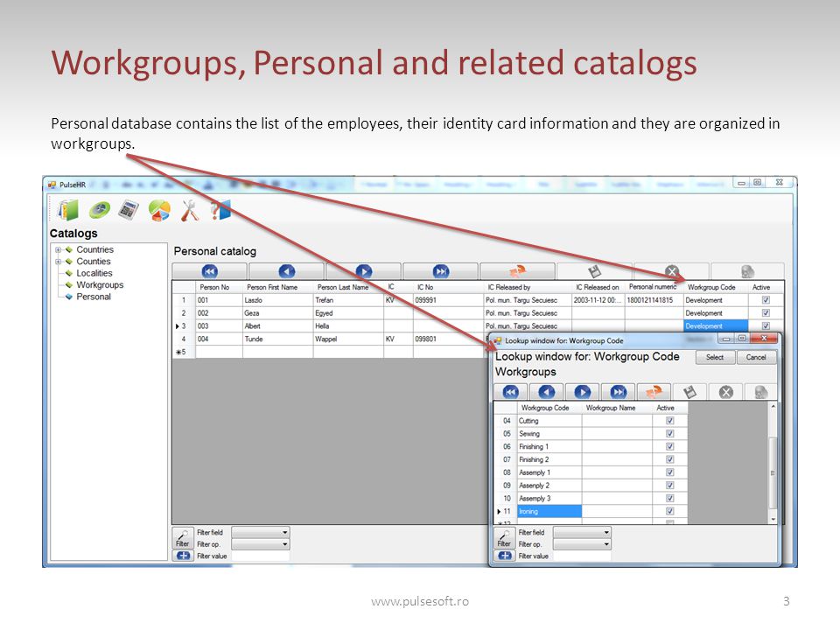Click grey user icon in Lookup window toolbar
The image size is (840, 630).
click(760, 392)
